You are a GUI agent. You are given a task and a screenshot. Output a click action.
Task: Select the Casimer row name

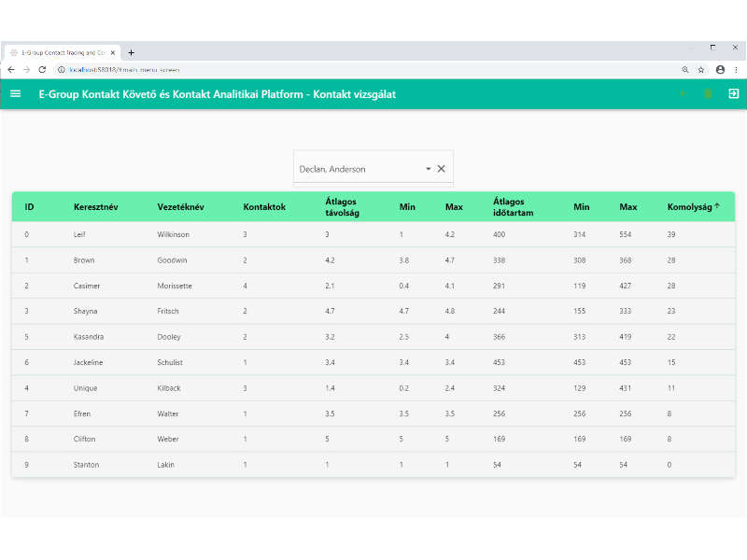[87, 286]
